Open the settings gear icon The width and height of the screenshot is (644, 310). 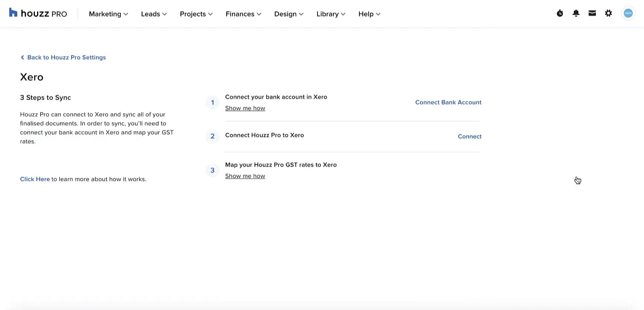(608, 13)
